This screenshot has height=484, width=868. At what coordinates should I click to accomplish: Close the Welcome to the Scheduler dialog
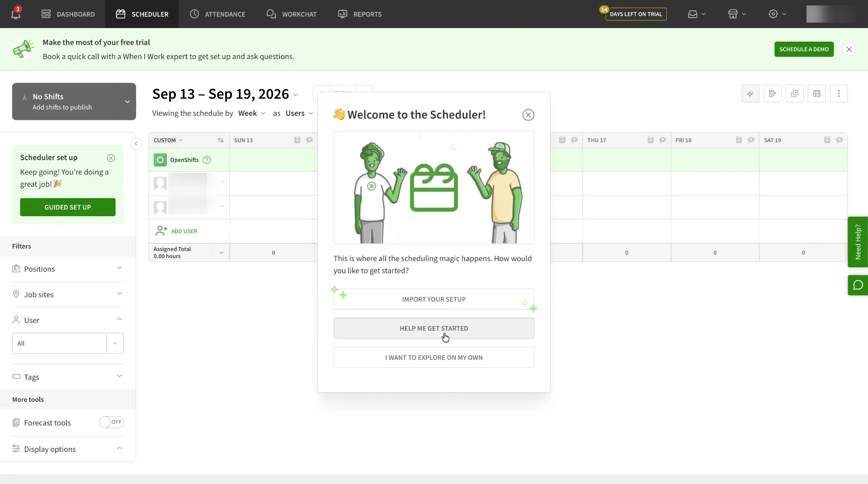point(528,115)
